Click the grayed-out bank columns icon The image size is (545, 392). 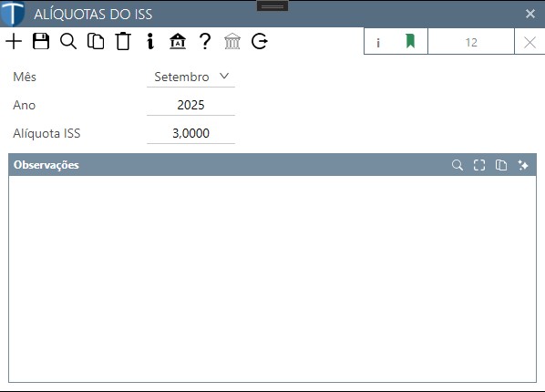point(232,42)
